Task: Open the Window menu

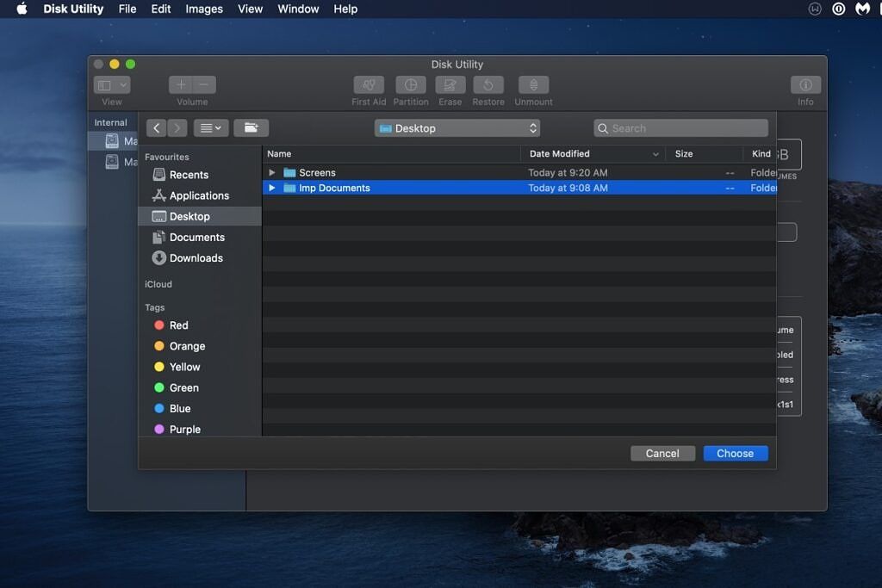Action: point(297,9)
